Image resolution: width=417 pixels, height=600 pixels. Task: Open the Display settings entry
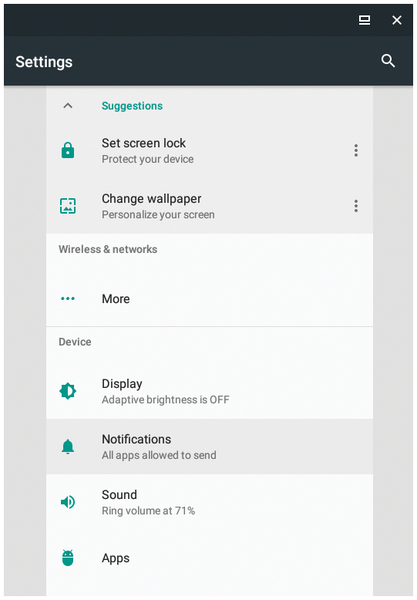(210, 391)
